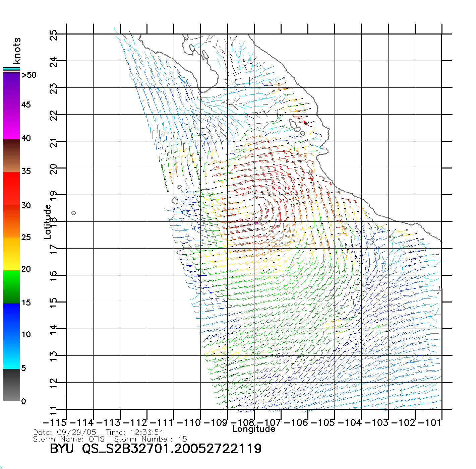Click the 25 latitude tick label
The width and height of the screenshot is (476, 469).
coord(54,35)
